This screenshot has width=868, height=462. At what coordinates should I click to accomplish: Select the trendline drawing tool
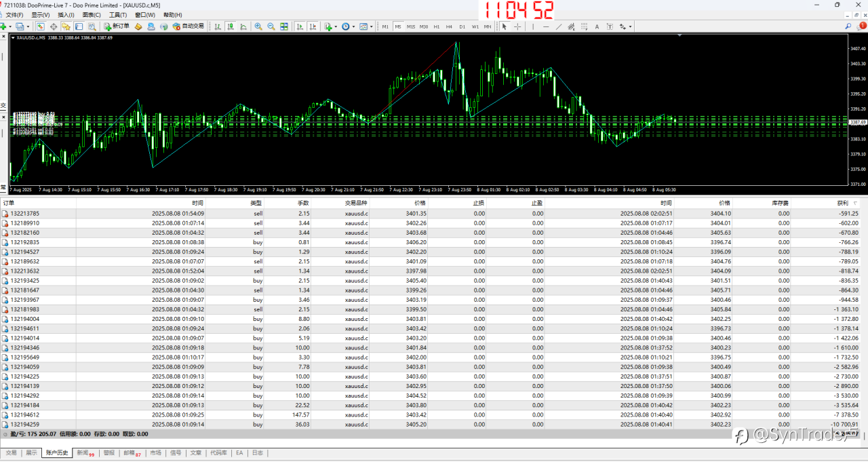559,26
